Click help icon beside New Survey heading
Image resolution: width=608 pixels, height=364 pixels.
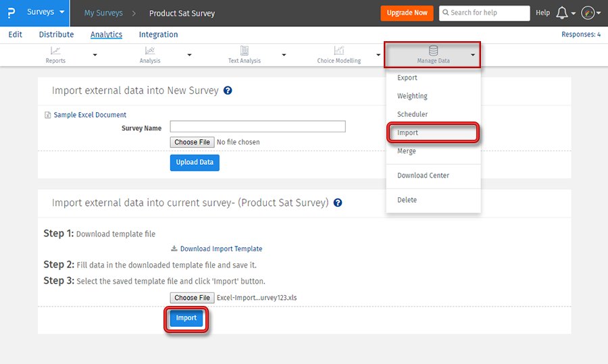click(228, 90)
